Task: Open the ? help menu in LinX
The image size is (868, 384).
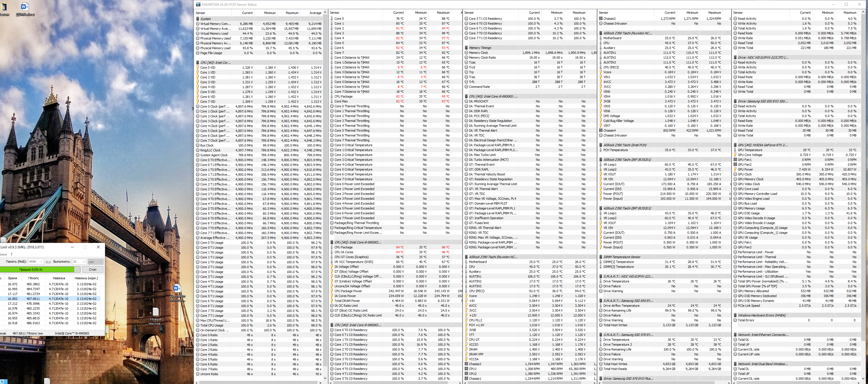Action: click(x=11, y=254)
